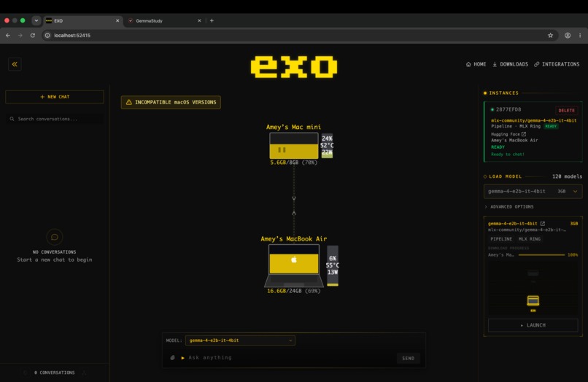
Task: Click the MacBook Air usage stats bar
Action: [333, 265]
